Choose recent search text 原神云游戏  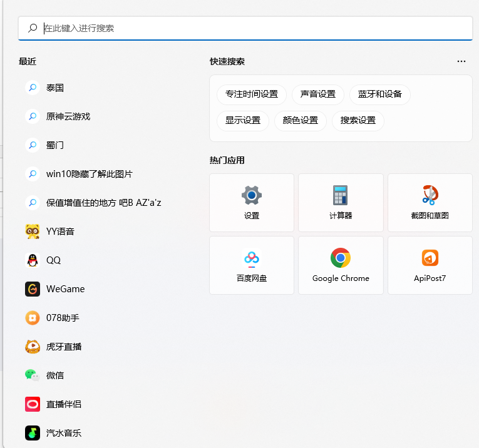click(68, 116)
